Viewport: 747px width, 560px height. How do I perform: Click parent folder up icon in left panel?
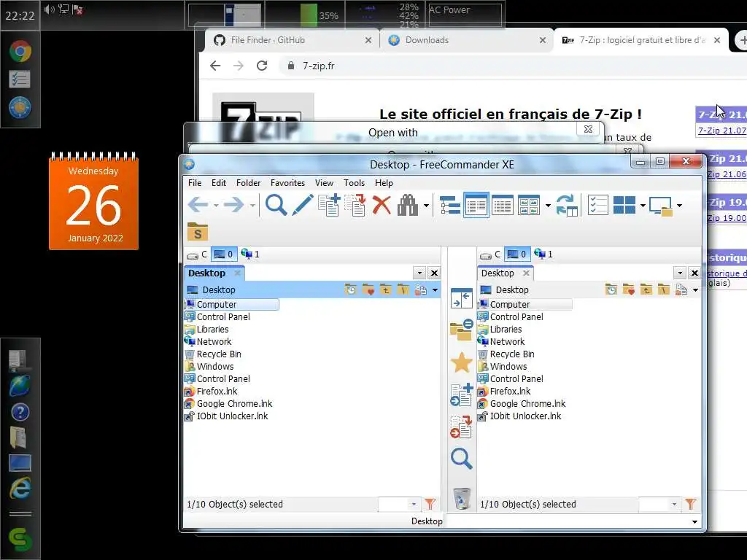[x=385, y=289]
